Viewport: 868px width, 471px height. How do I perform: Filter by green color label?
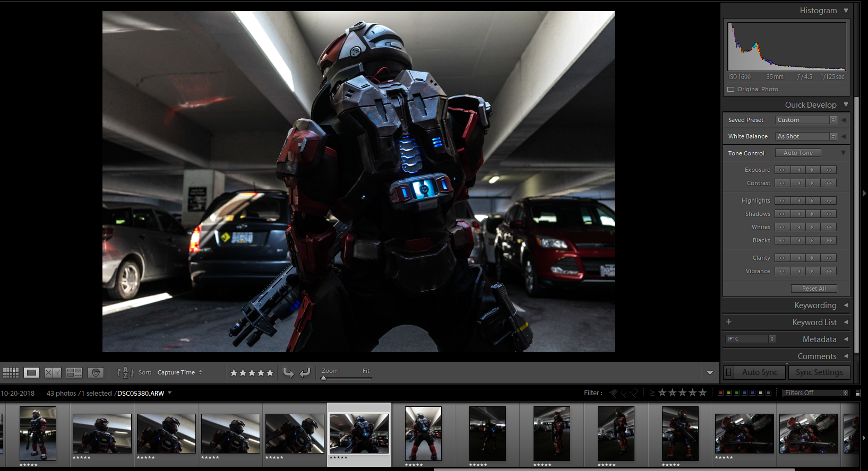(x=736, y=393)
